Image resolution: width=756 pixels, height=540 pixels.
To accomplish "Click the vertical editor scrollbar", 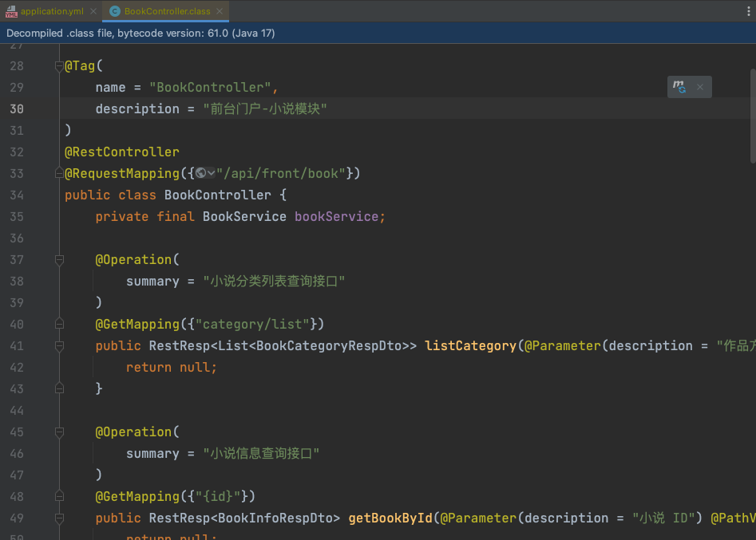I will pos(753,116).
